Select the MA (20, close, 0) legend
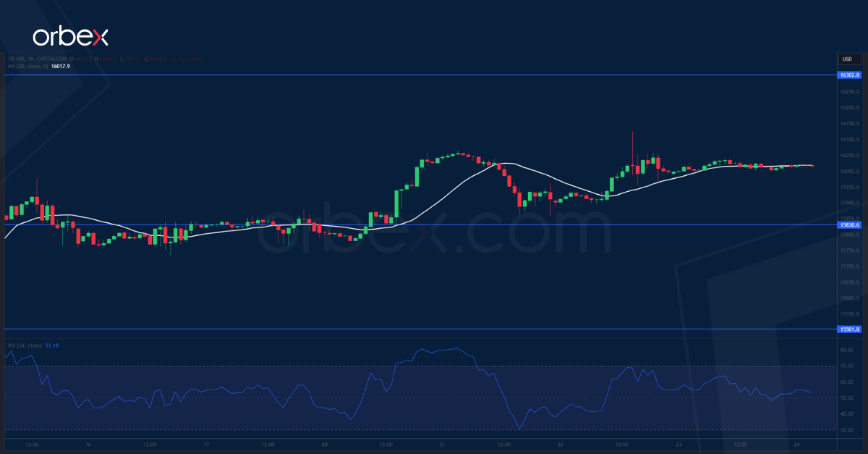Image resolution: width=868 pixels, height=454 pixels. (27, 67)
